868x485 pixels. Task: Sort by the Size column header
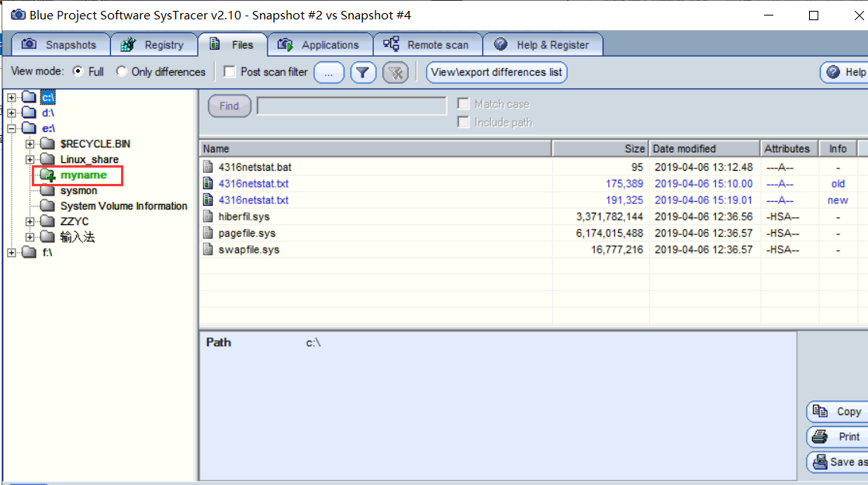click(x=600, y=148)
